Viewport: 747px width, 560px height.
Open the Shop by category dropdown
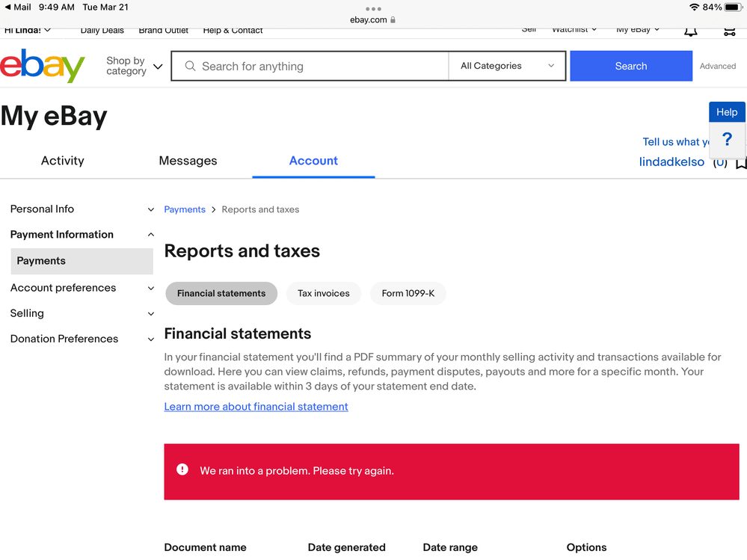134,66
